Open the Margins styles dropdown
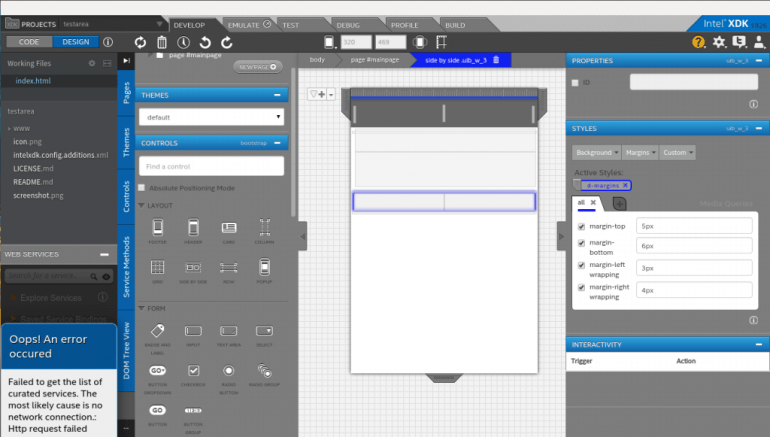Screen dimensions: 770x437 pyautogui.click(x=640, y=153)
